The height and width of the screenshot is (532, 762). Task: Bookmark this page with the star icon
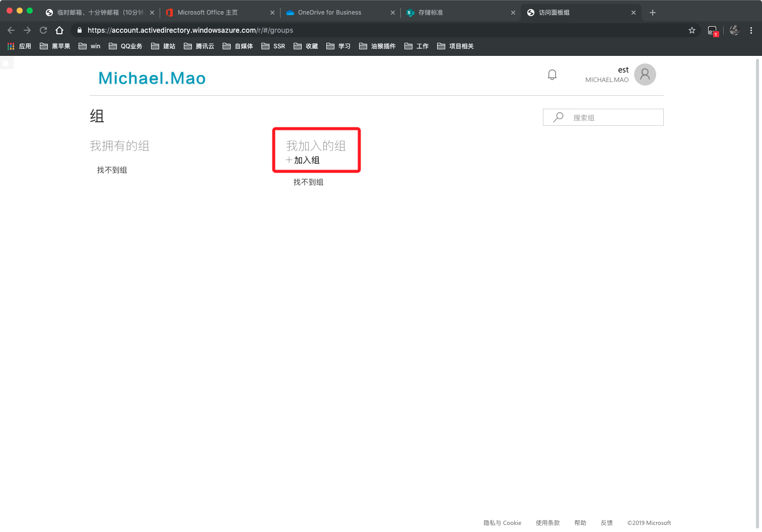[692, 30]
